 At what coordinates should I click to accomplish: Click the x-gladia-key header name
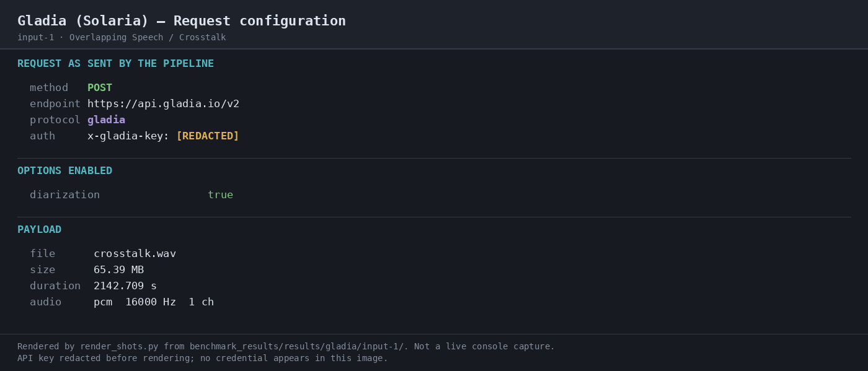pyautogui.click(x=128, y=136)
